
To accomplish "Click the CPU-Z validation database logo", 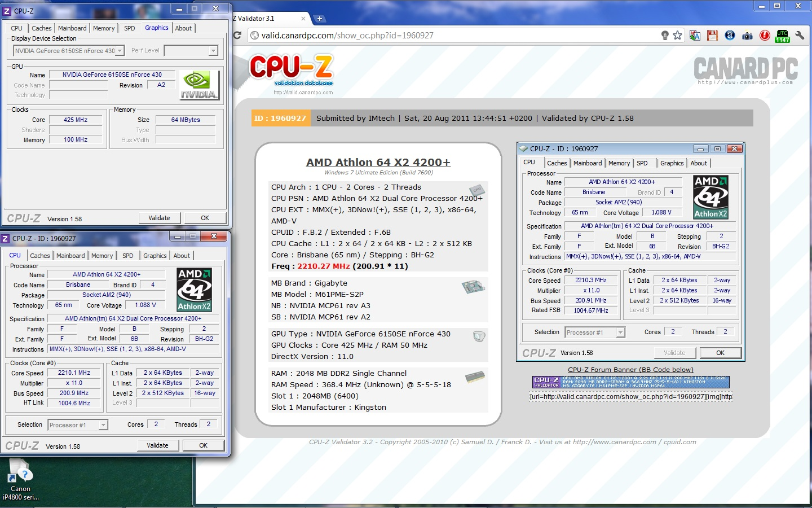I will point(292,71).
